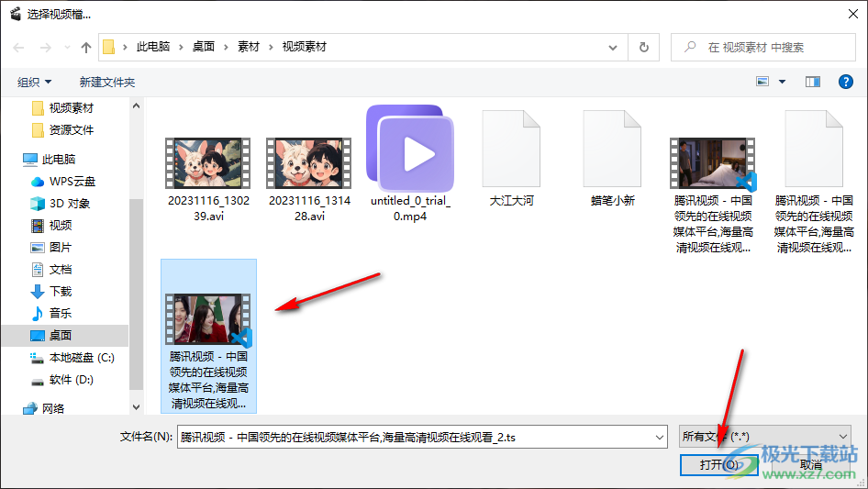Click 新建文件夹 in the toolbar
868x489 pixels.
coord(107,83)
